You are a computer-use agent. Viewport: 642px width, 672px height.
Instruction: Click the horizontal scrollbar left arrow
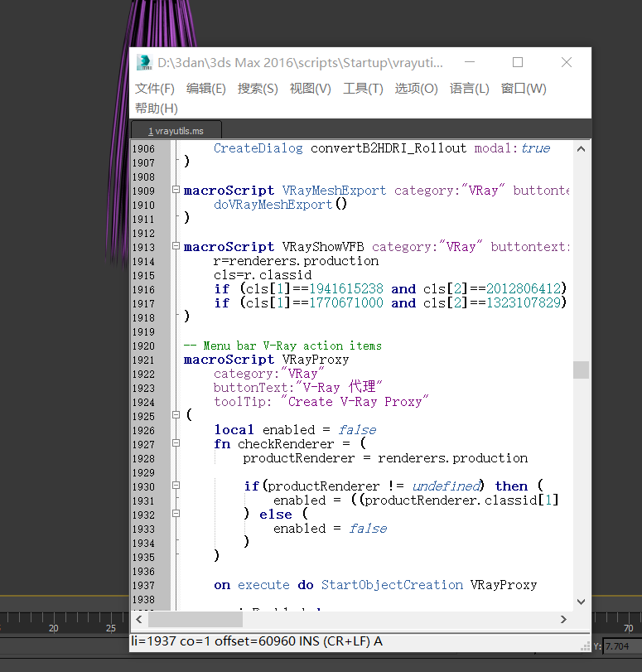coord(139,619)
